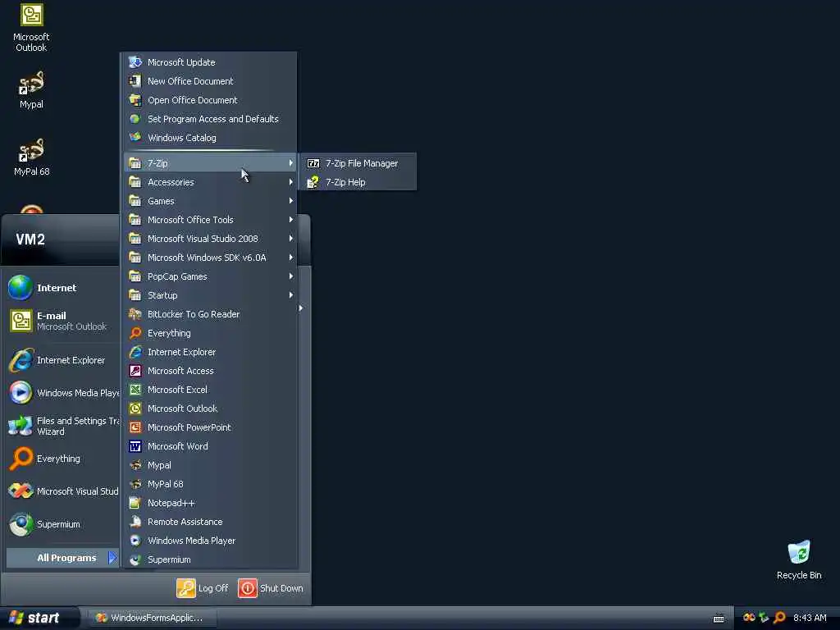Click the 7-Zip Help question mark icon
This screenshot has height=630, width=840.
click(x=313, y=182)
